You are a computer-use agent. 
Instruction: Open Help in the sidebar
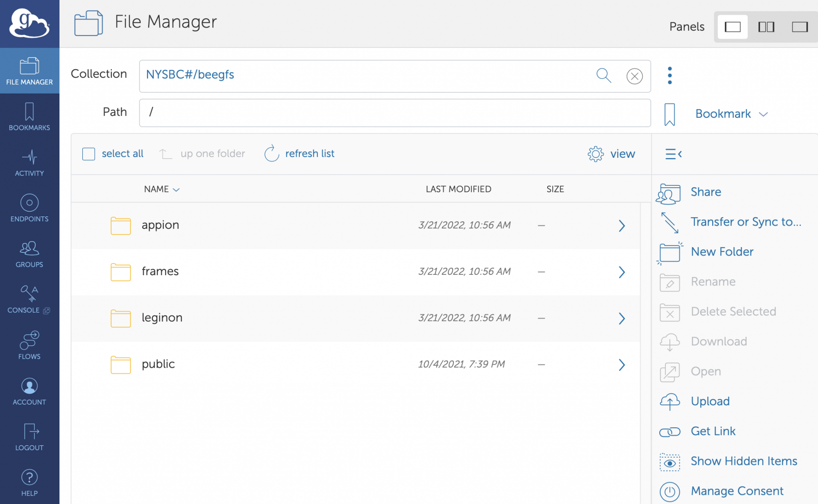[30, 482]
